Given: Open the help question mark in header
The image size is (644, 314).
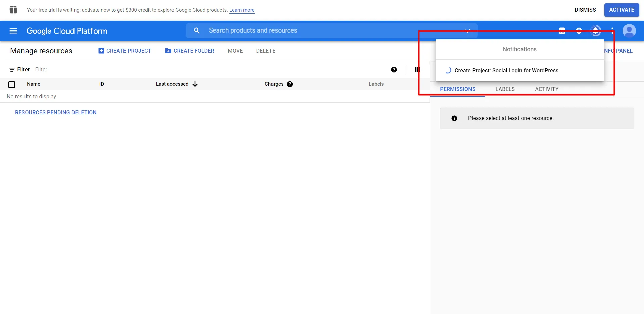Looking at the screenshot, I should [579, 31].
